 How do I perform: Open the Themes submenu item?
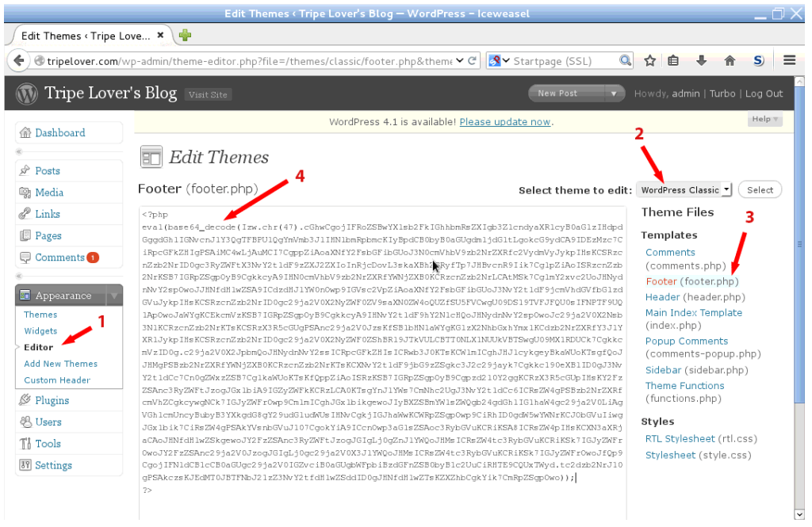click(40, 315)
